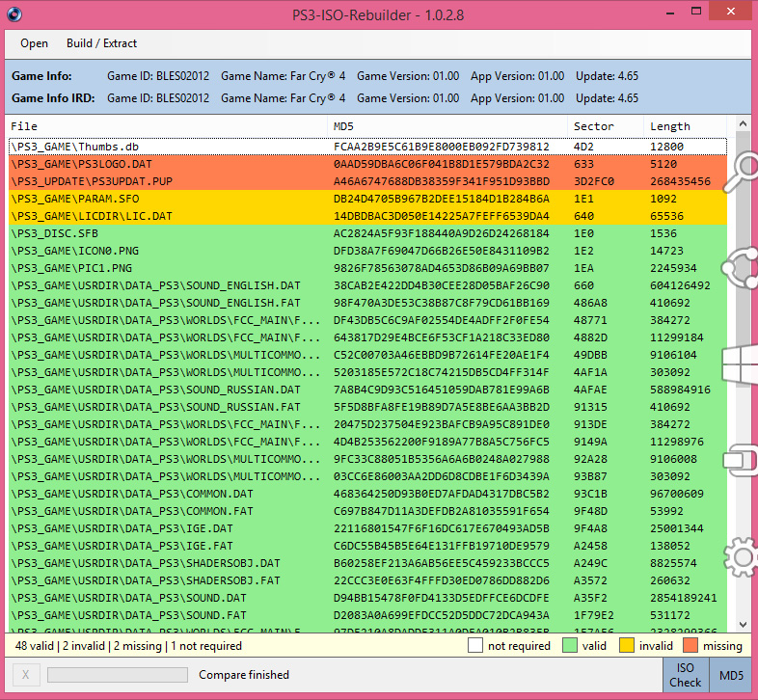The width and height of the screenshot is (758, 700).
Task: Click the row with MD5 starting 03CC6E86003A
Action: [367, 476]
